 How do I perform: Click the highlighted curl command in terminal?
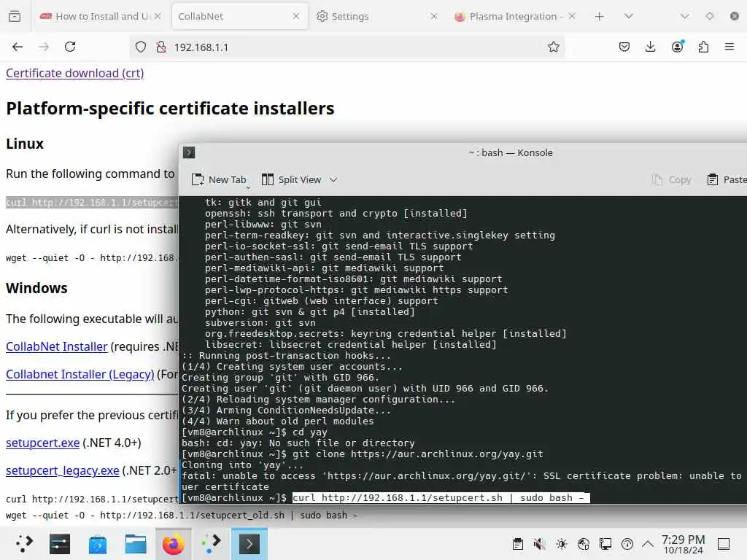pos(441,497)
